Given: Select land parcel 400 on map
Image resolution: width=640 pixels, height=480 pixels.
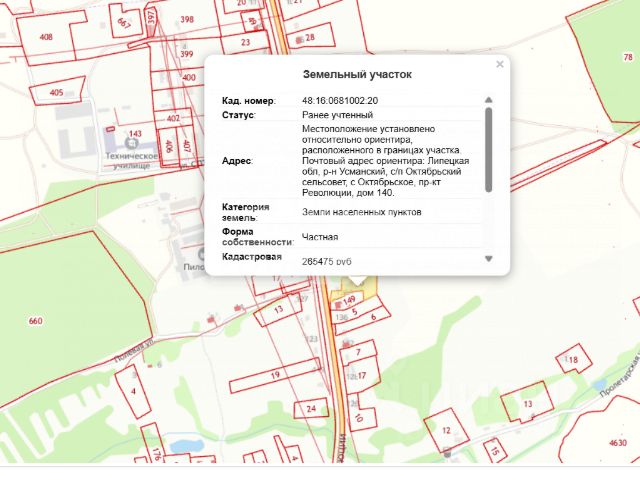Looking at the screenshot, I should point(189,77).
